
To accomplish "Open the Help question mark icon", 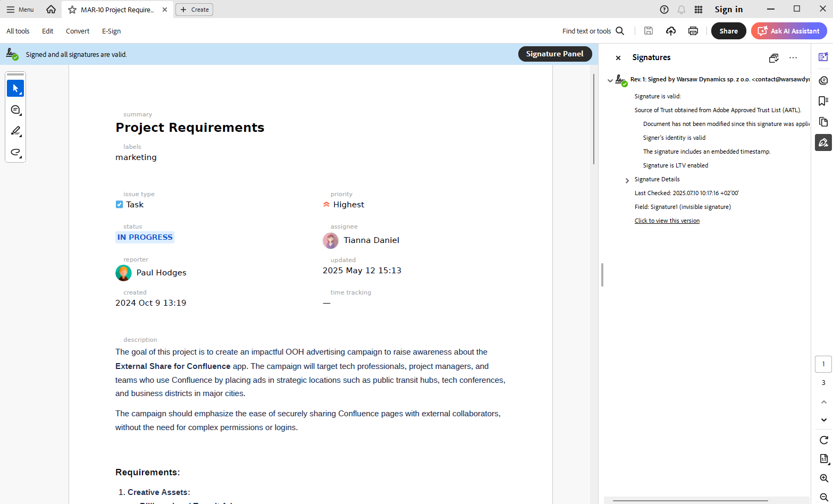I will point(664,10).
